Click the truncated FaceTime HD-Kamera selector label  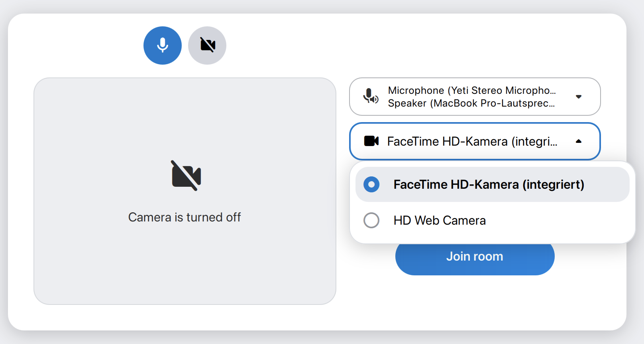472,141
